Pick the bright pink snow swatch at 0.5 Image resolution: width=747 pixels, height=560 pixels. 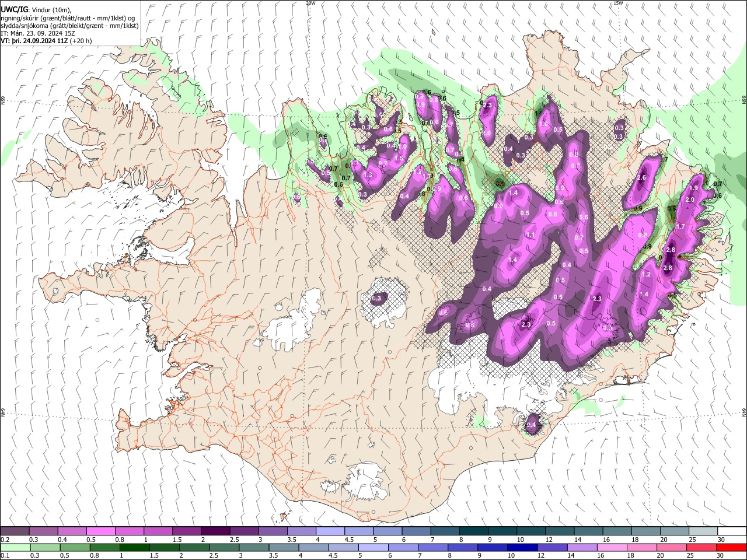click(100, 531)
